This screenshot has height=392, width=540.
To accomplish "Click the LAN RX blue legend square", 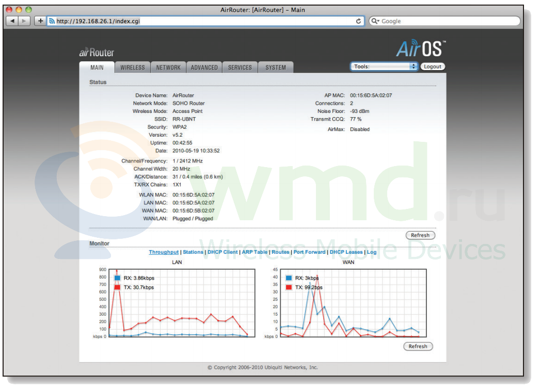I will click(x=117, y=277).
